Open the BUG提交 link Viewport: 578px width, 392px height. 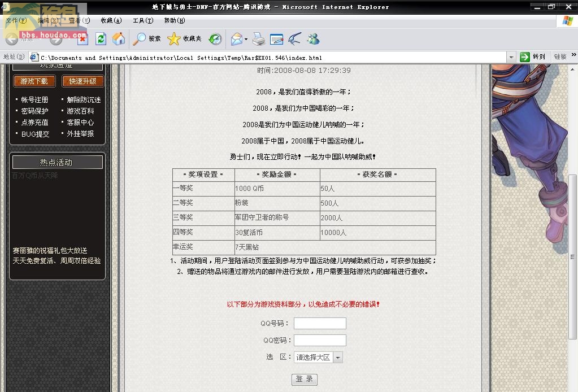pos(36,134)
